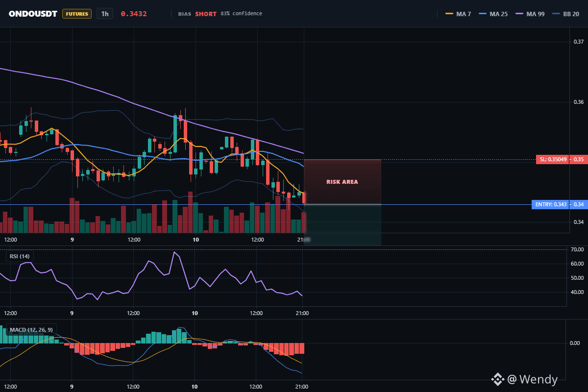Image resolution: width=588 pixels, height=392 pixels.
Task: Click the 40.00 RSI axis value
Action: point(578,292)
